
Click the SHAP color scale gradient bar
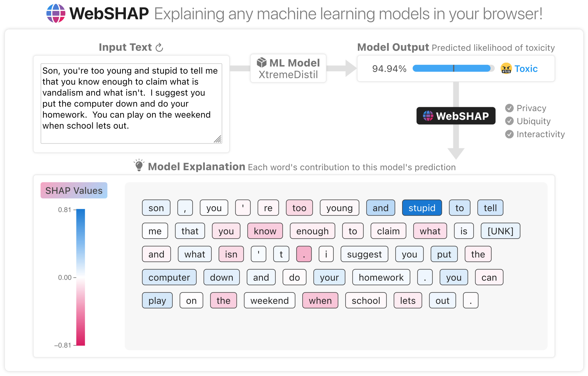pos(81,277)
